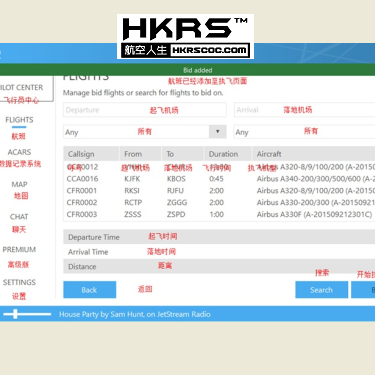Image resolution: width=375 pixels, height=375 pixels.
Task: Select the FLIGHTS sidebar item
Action: click(19, 120)
